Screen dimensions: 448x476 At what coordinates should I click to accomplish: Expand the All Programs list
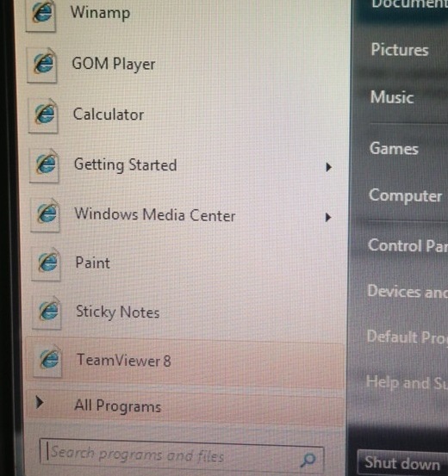click(x=185, y=406)
